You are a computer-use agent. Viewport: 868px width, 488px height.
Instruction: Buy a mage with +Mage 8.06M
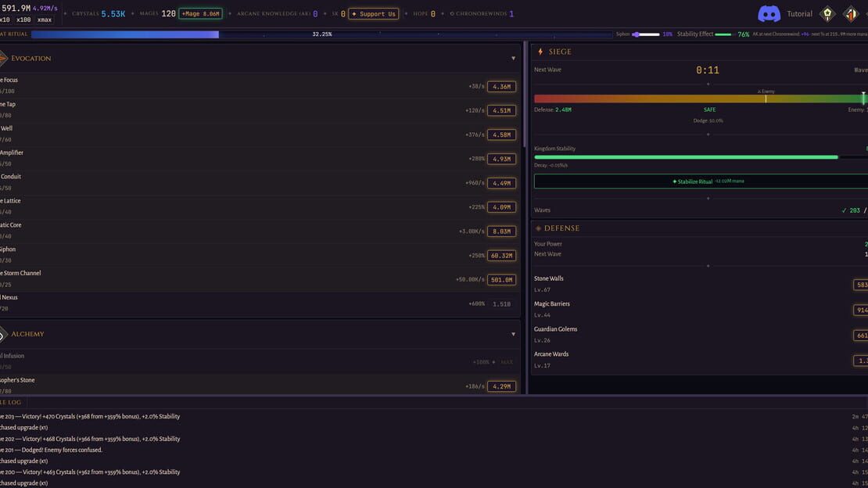pos(200,14)
